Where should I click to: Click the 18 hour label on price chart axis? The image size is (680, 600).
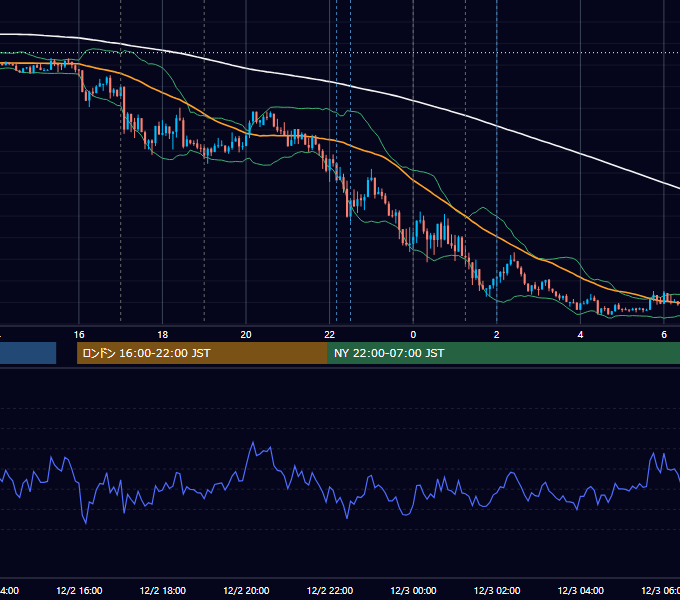pos(163,335)
